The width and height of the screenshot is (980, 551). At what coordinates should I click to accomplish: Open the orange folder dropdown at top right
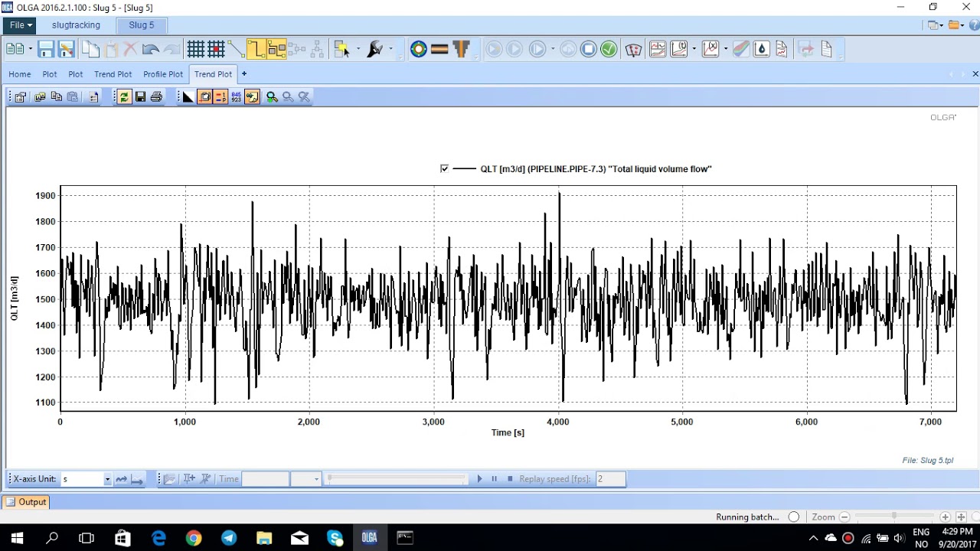point(956,25)
